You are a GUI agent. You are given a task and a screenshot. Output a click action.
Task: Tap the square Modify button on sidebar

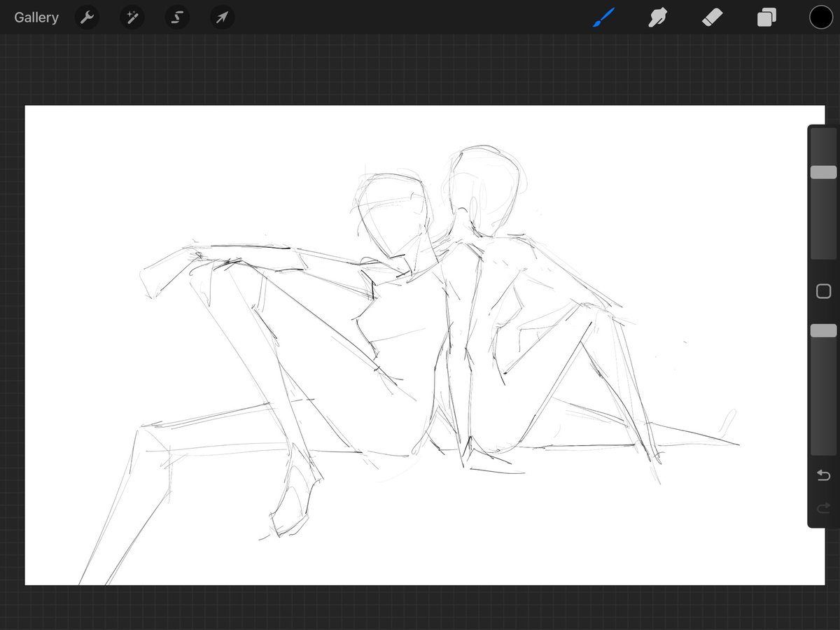(x=824, y=291)
